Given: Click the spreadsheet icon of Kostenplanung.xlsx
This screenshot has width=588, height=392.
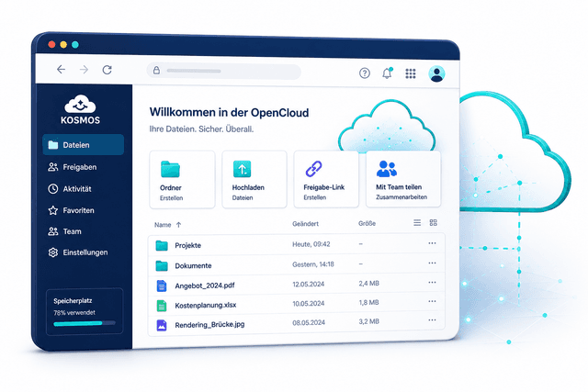Looking at the screenshot, I should click(x=162, y=306).
